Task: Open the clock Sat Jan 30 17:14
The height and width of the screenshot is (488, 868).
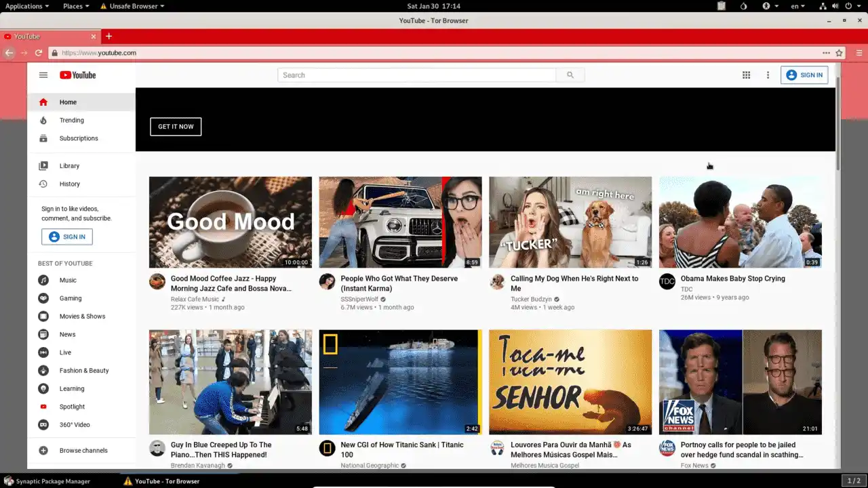Action: [433, 6]
